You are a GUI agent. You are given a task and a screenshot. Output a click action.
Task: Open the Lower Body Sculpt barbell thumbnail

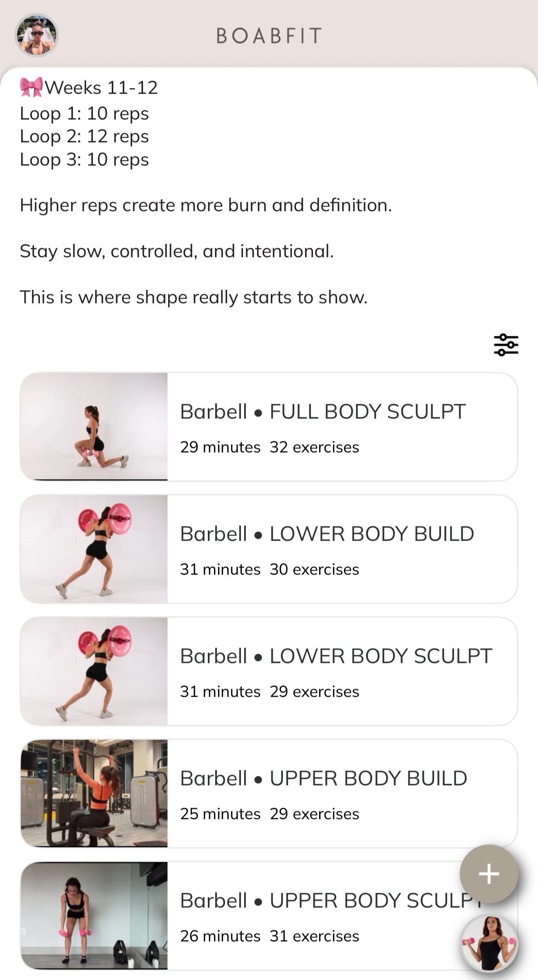[94, 671]
